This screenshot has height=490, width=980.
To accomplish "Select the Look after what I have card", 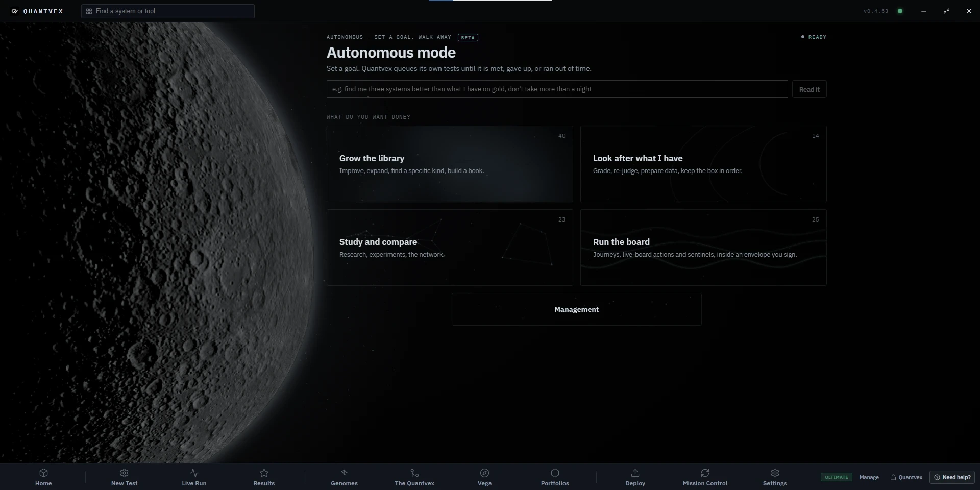I will click(x=703, y=164).
